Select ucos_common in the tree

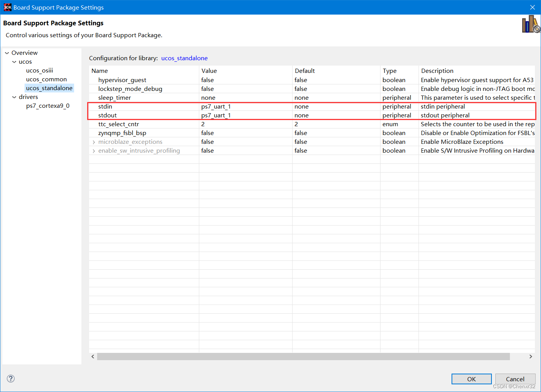tap(46, 79)
